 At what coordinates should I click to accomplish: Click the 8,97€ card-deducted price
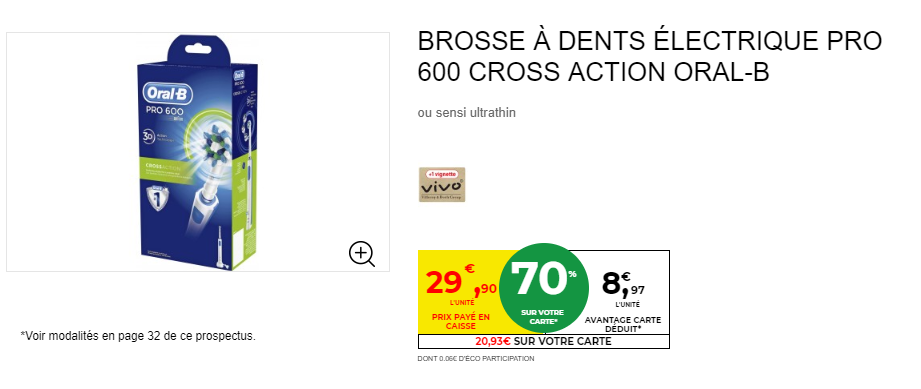tap(623, 284)
